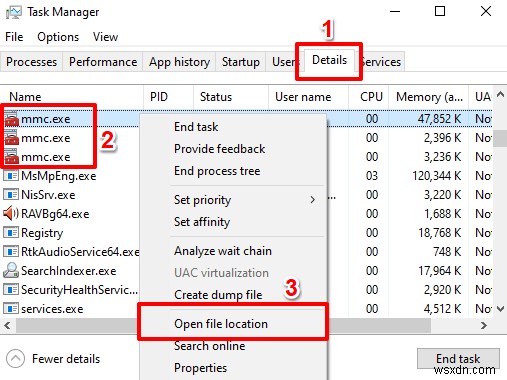Image resolution: width=507 pixels, height=380 pixels.
Task: Click the SecurityHealthService process icon
Action: (x=11, y=290)
